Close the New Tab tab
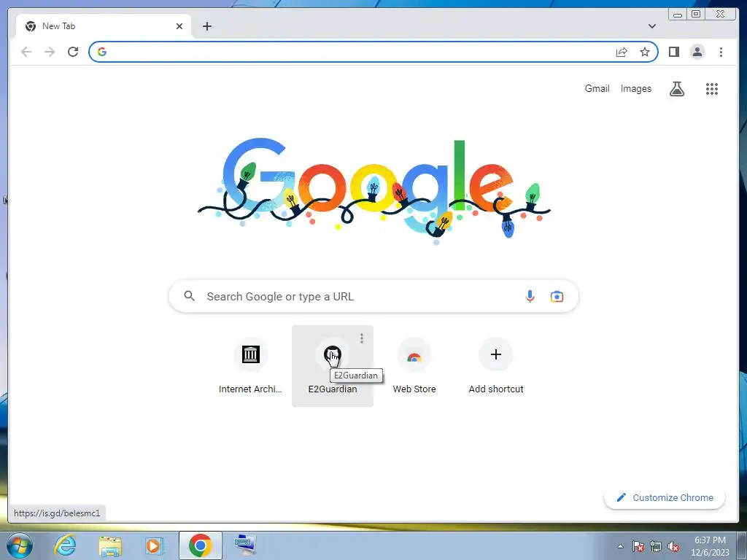 tap(179, 26)
